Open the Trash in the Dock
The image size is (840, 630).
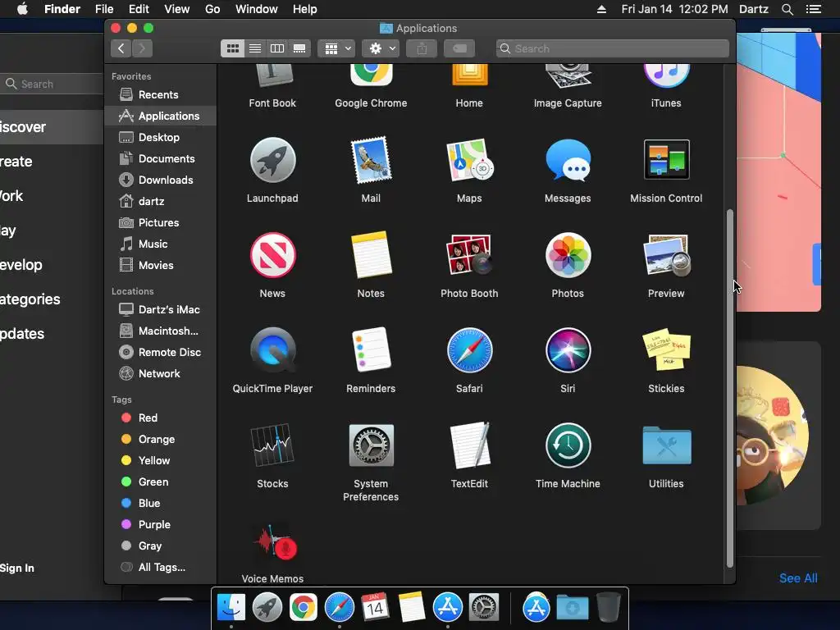(x=608, y=607)
